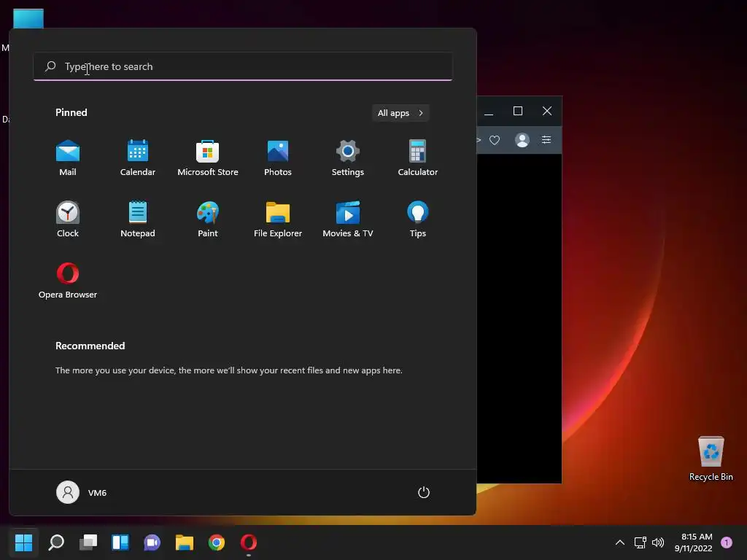Open the Tips app
The image size is (747, 560).
pyautogui.click(x=418, y=219)
